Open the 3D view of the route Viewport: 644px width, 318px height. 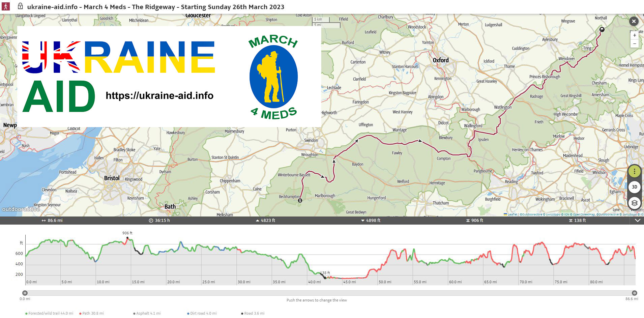(634, 187)
